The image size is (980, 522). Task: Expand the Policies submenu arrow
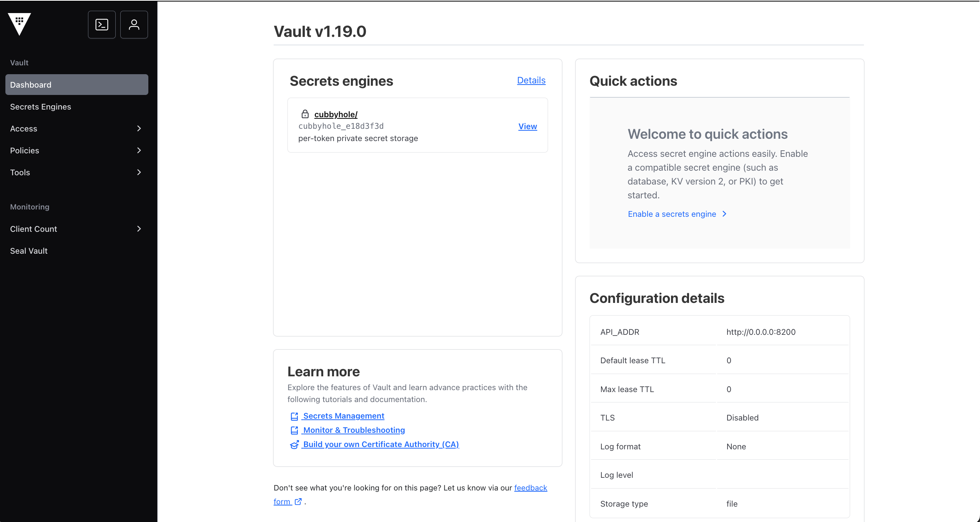coord(139,150)
